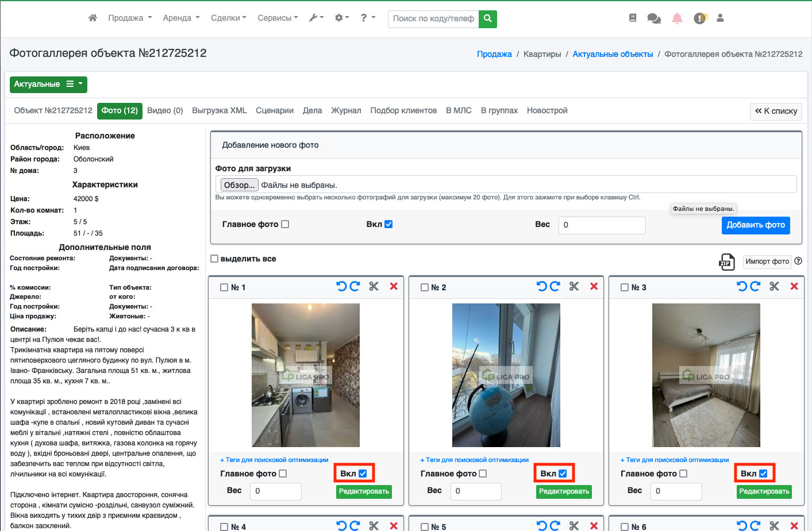Open the crop scissors tool for photo № 3

774,286
